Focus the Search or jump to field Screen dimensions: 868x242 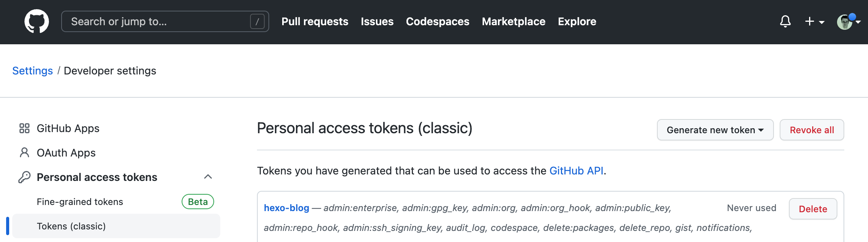coord(157,21)
